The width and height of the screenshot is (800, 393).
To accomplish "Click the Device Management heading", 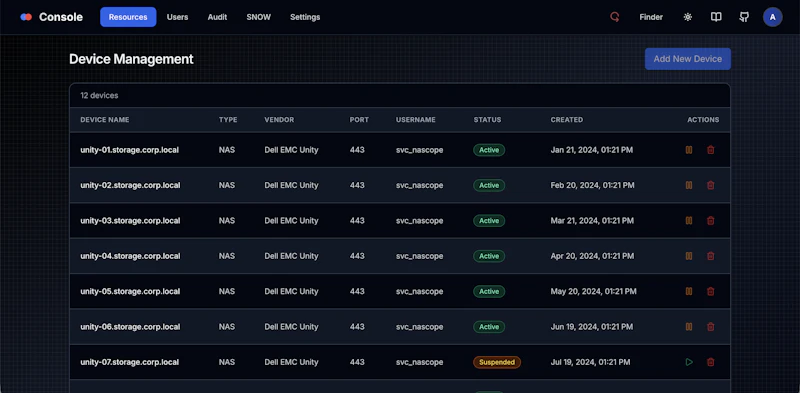I will point(131,59).
